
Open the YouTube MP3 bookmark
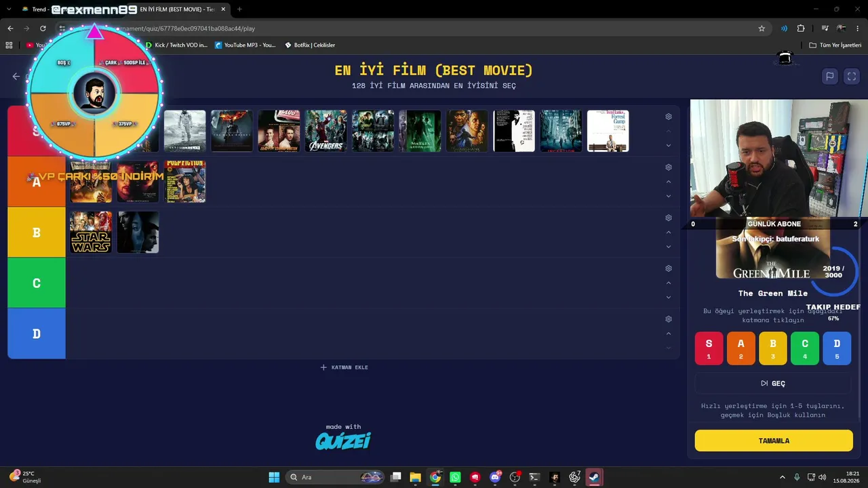[x=245, y=45]
